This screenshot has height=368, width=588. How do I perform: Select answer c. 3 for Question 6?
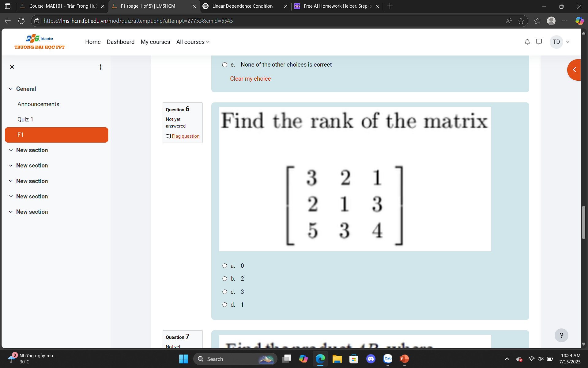pyautogui.click(x=224, y=292)
